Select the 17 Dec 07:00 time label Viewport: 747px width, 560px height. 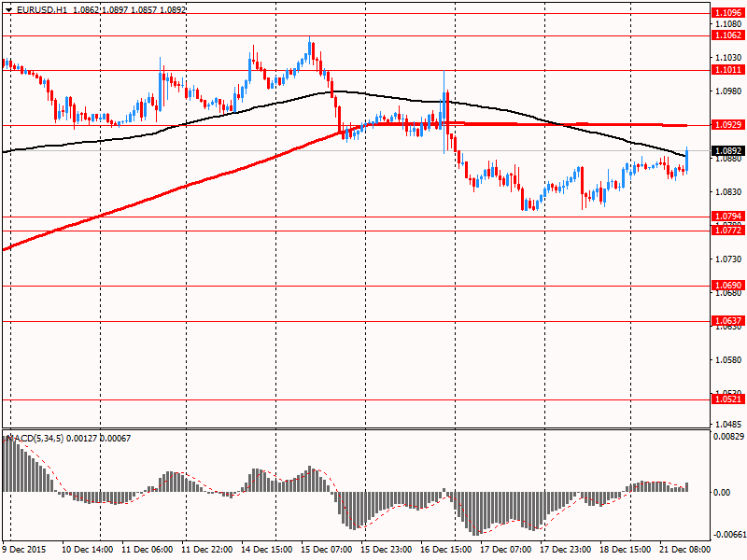(506, 549)
